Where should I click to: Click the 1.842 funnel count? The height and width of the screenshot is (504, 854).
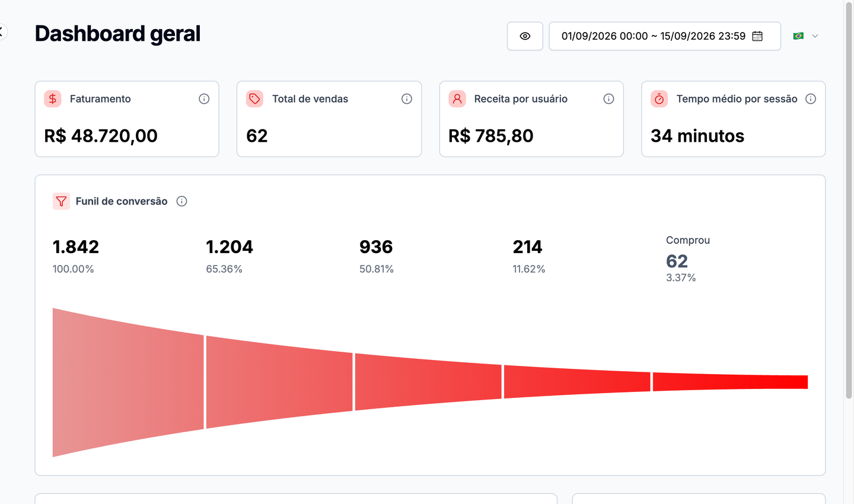pos(76,247)
